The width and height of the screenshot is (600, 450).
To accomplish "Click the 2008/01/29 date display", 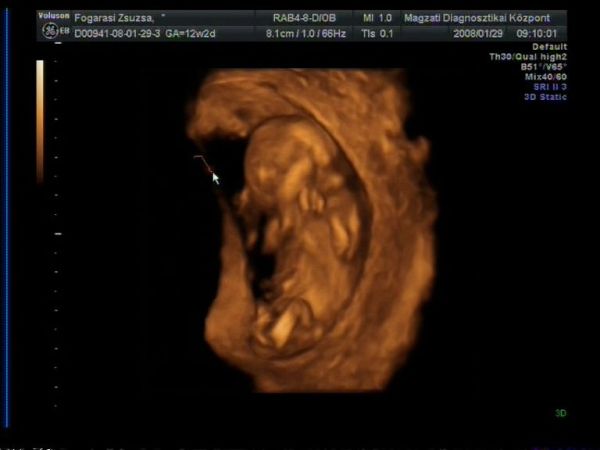I will pyautogui.click(x=478, y=33).
